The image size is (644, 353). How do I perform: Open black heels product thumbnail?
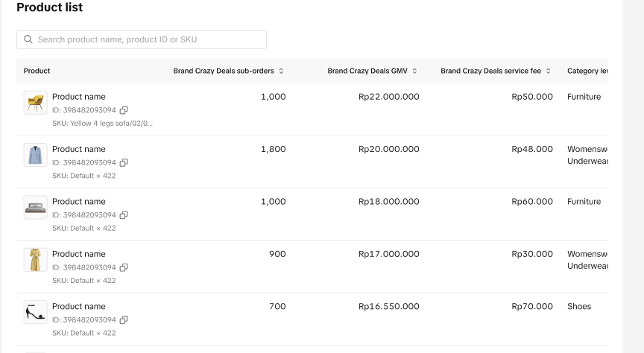coord(35,312)
